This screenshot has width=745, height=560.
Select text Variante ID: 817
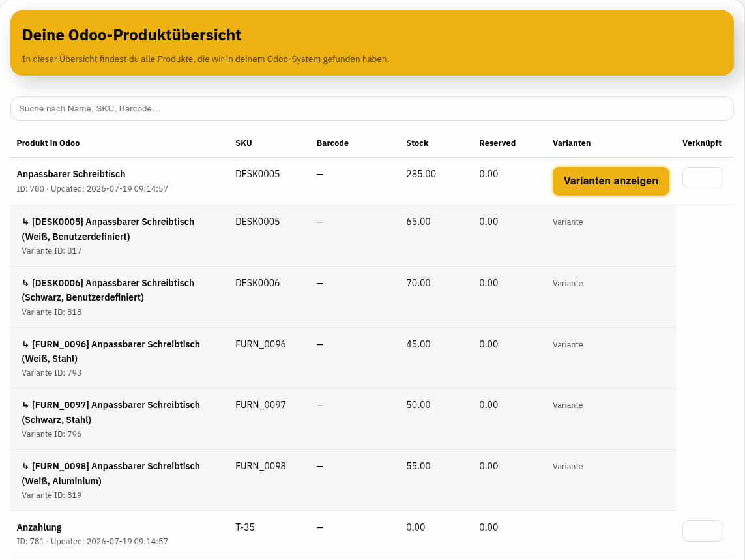click(x=51, y=250)
